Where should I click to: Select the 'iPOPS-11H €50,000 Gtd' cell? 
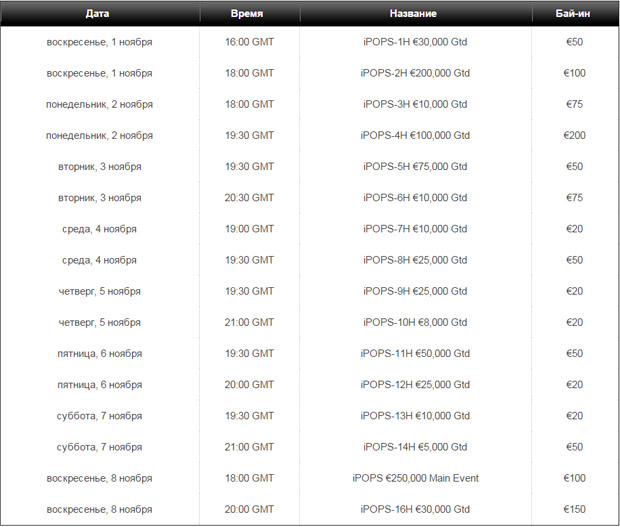point(416,353)
